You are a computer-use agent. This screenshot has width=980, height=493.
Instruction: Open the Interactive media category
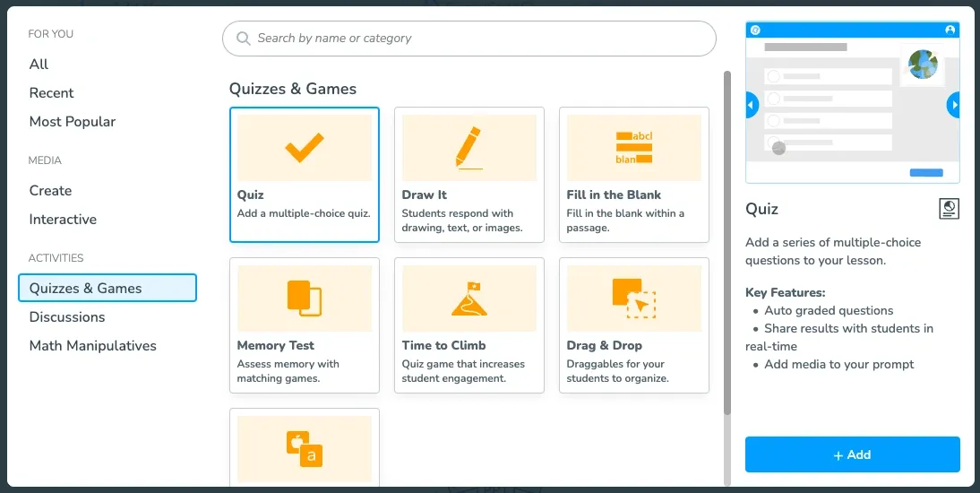click(63, 220)
